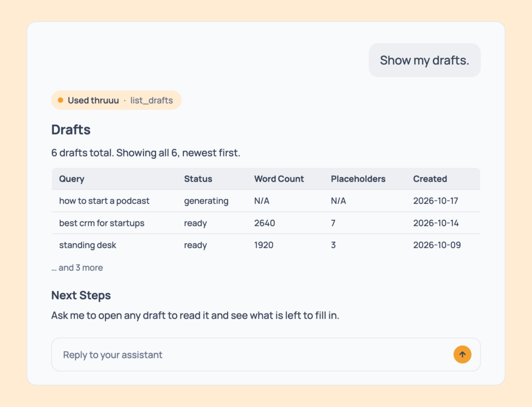Click the orange send arrow button
Screen dimensions: 532x407
462,355
